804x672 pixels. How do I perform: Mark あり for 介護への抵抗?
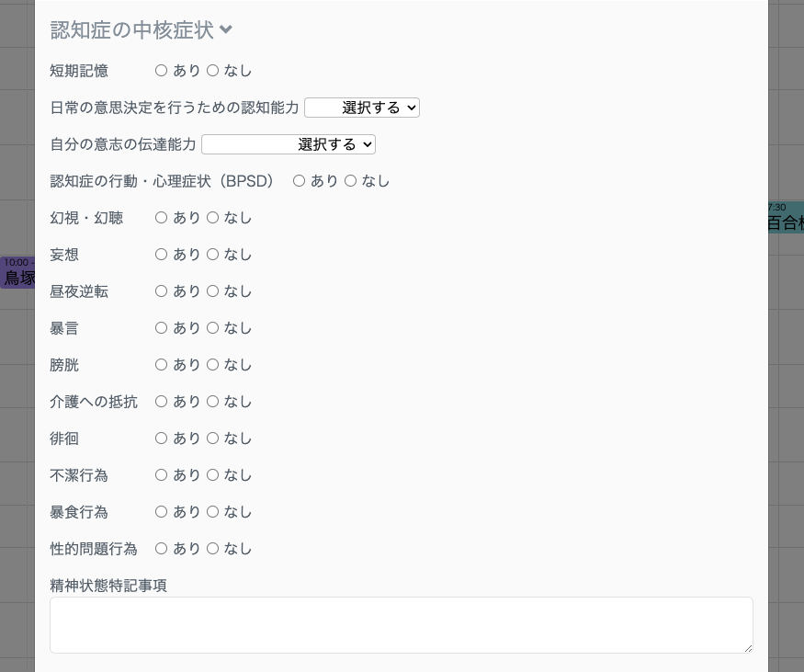tap(161, 401)
